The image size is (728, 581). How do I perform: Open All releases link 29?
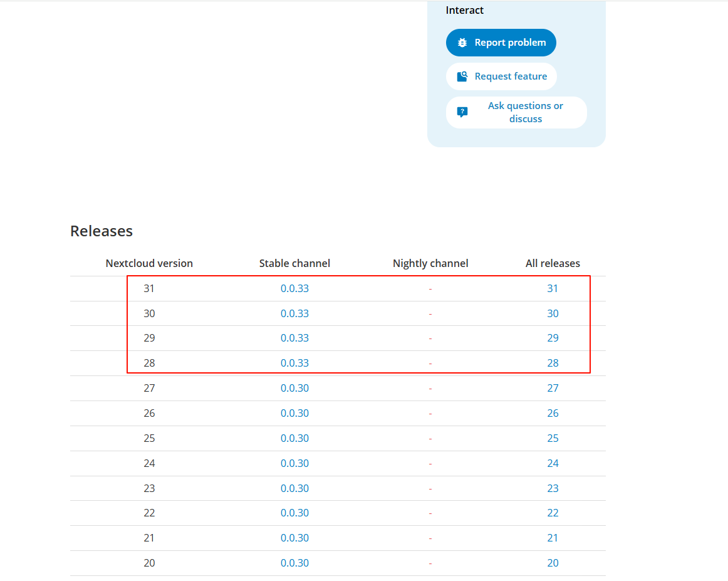553,338
